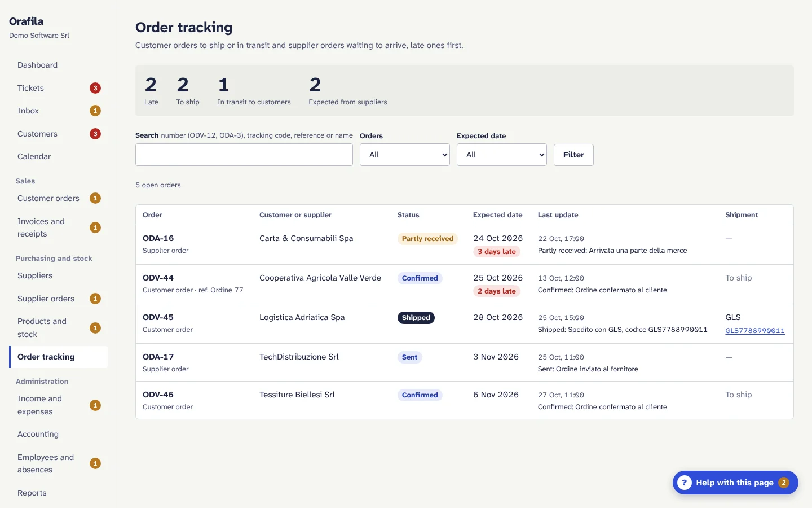This screenshot has height=508, width=812.
Task: Open Dashboard in the sidebar
Action: click(x=59, y=65)
